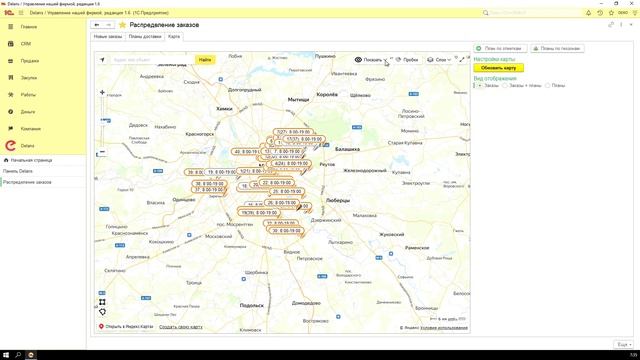
Task: Focus the map address search field
Action: [152, 60]
